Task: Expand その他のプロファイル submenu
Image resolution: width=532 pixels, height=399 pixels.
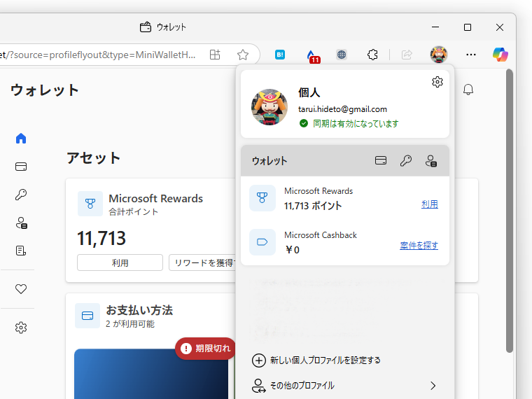Action: (344, 386)
